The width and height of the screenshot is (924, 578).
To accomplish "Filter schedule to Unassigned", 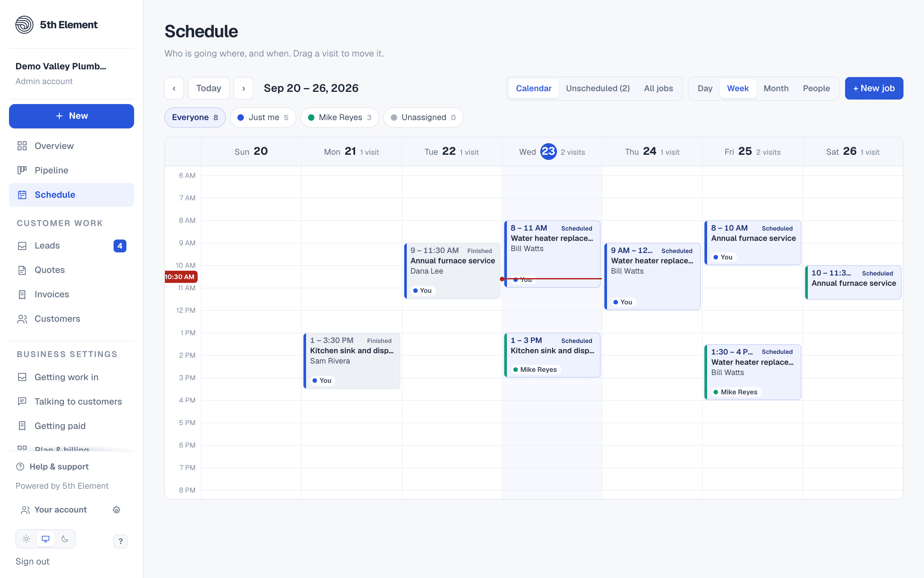I will pyautogui.click(x=424, y=117).
